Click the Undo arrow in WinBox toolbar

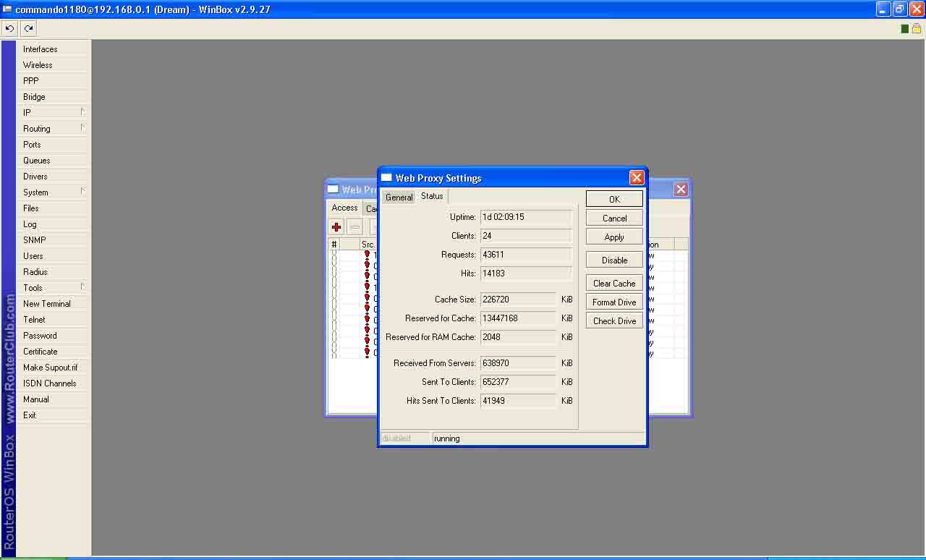point(9,28)
